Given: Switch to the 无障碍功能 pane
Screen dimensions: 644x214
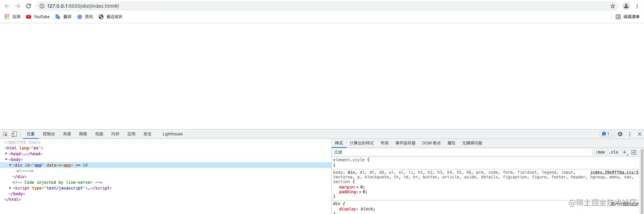Looking at the screenshot, I should 472,143.
